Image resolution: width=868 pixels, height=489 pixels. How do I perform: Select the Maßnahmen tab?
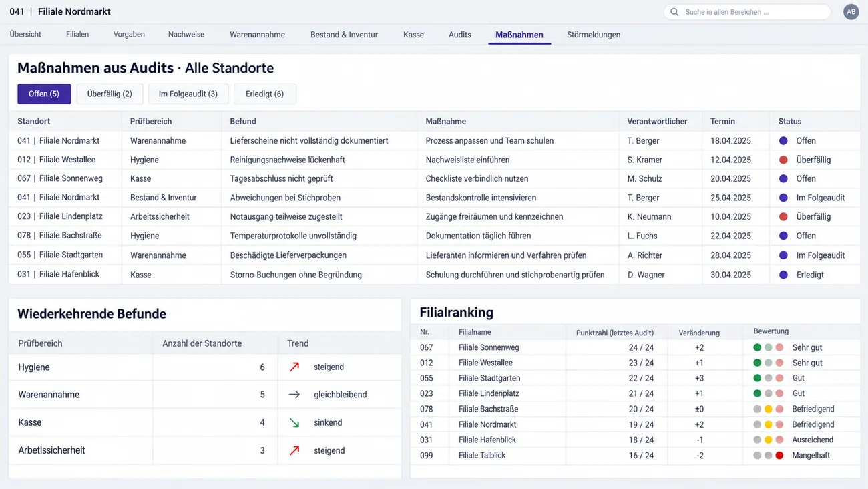coord(519,35)
